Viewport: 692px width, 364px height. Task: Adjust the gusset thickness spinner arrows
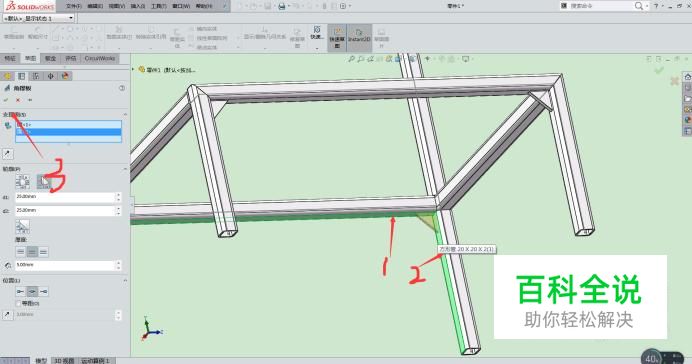point(118,265)
